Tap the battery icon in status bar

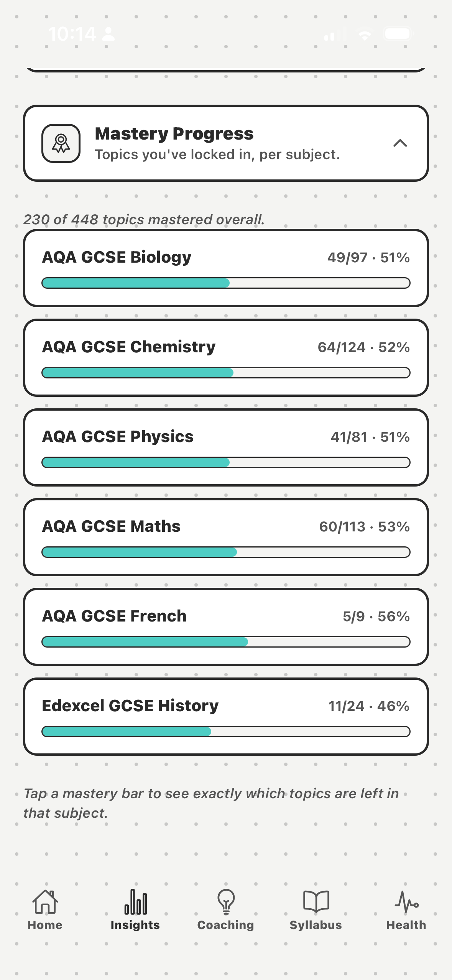pos(399,34)
